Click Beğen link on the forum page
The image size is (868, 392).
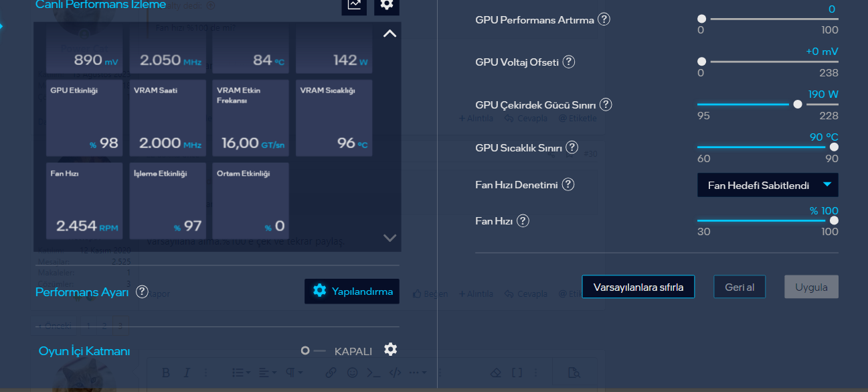(x=431, y=293)
